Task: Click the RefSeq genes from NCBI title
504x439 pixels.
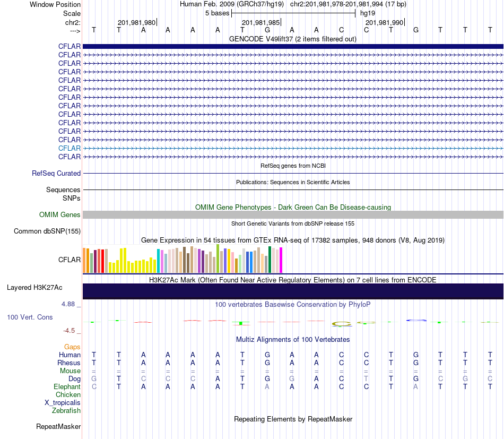Action: click(x=293, y=166)
